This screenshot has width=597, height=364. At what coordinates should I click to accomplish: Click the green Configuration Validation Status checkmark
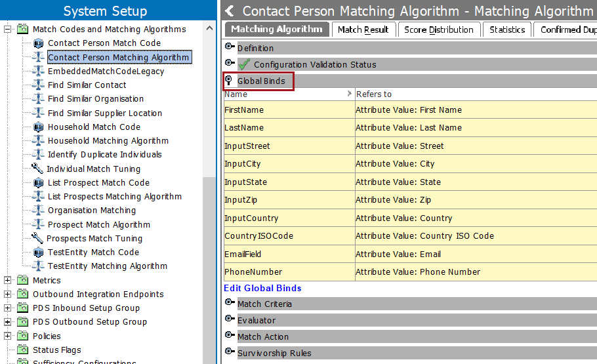(x=244, y=64)
